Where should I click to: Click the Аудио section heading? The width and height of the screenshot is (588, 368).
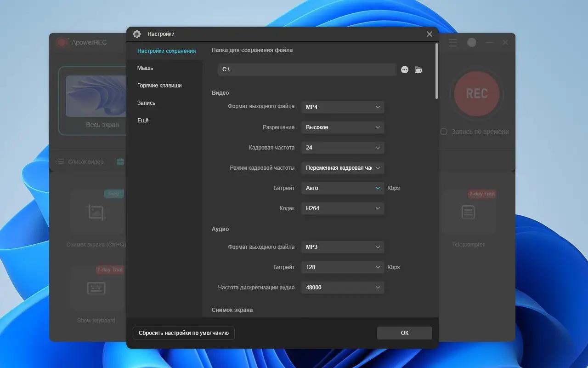pyautogui.click(x=220, y=229)
